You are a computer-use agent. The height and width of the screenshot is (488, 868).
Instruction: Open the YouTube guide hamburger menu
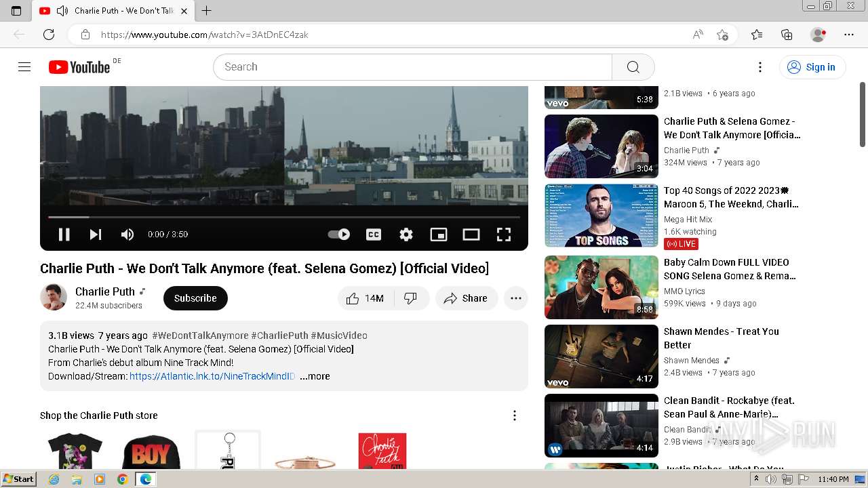coord(24,66)
